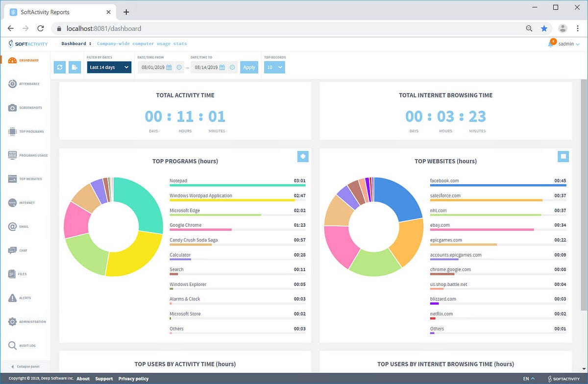Change Top Records count via the 10 dropdown
Image resolution: width=588 pixels, height=384 pixels.
click(274, 67)
